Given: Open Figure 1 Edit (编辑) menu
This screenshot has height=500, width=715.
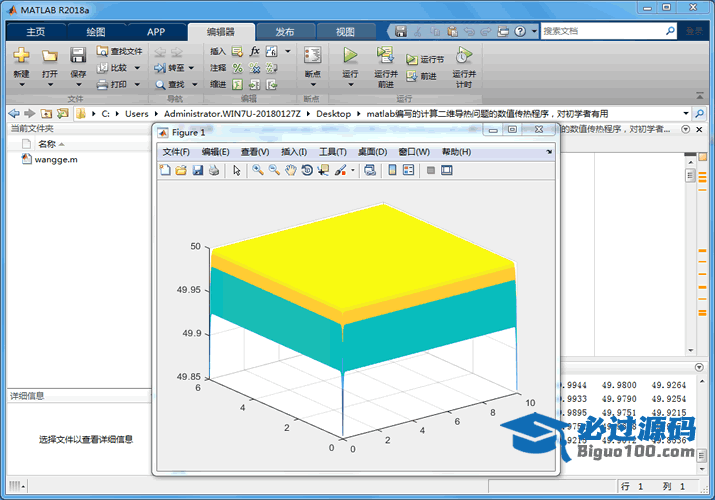Looking at the screenshot, I should pyautogui.click(x=216, y=152).
